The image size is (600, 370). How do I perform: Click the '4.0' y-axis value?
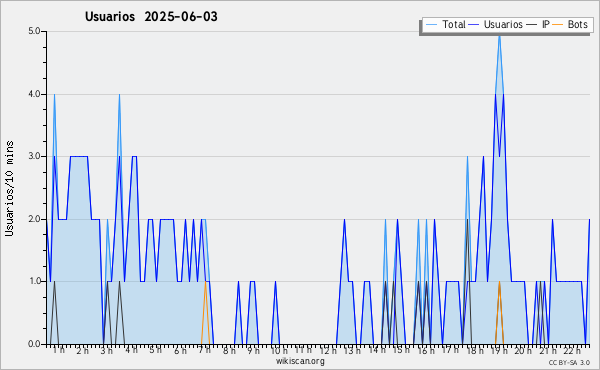tap(34, 94)
